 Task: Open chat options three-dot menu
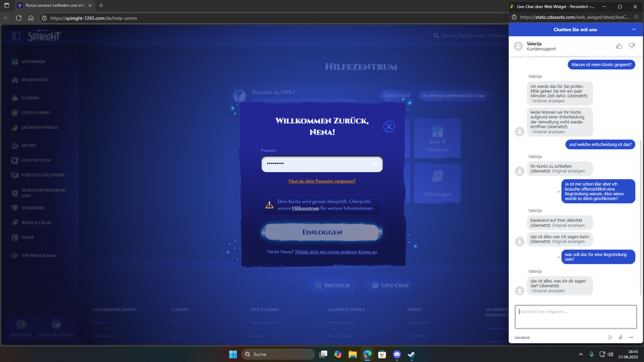(x=631, y=338)
